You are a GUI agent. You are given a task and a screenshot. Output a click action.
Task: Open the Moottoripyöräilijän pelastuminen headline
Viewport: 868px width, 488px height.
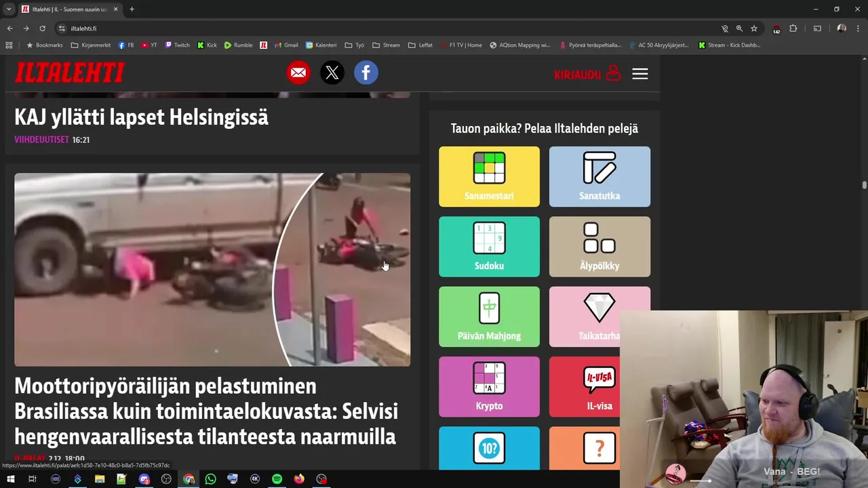coord(206,411)
